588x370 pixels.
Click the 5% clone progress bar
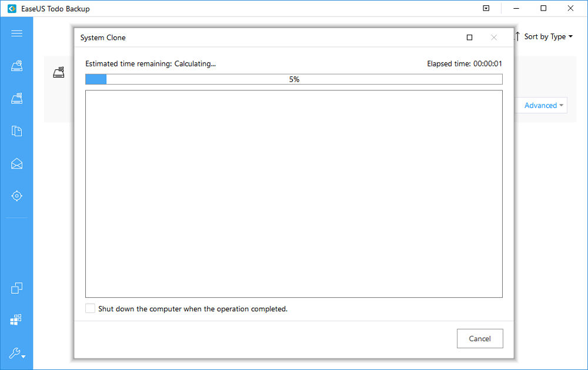294,79
